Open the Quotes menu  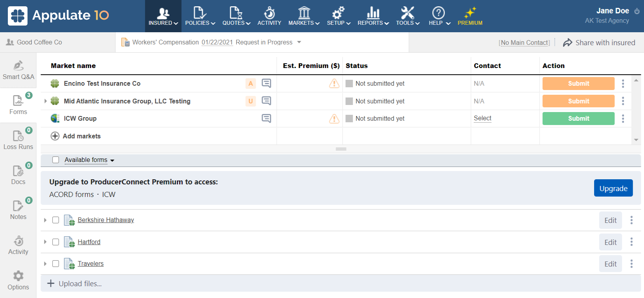pos(236,16)
